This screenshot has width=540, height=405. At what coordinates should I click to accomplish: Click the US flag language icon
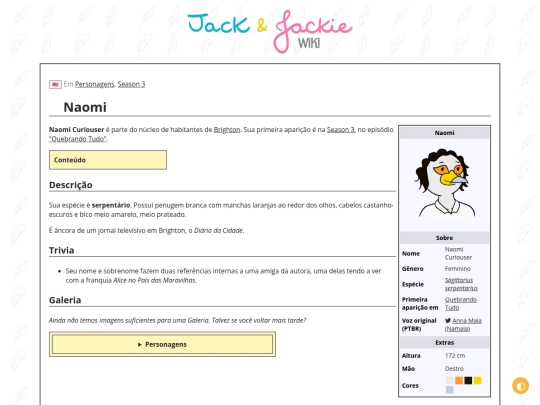(55, 84)
